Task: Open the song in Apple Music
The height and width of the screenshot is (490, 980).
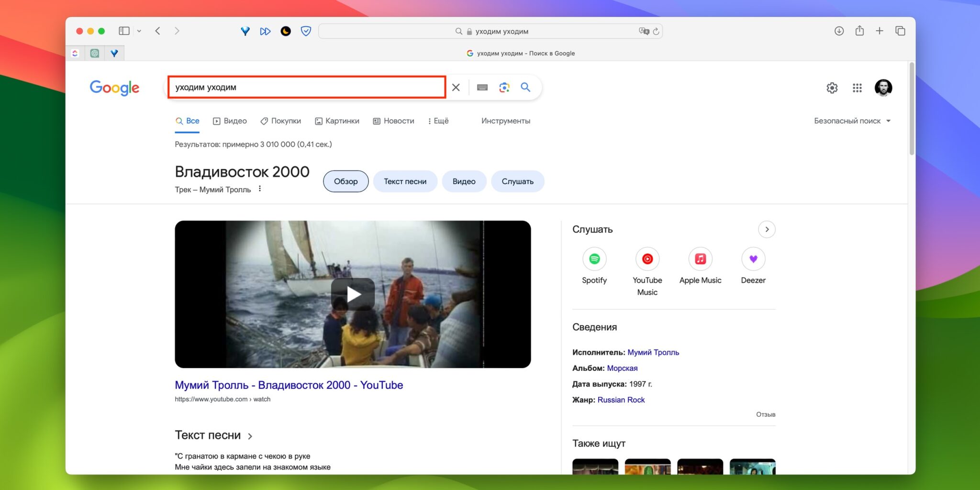Action: pyautogui.click(x=700, y=259)
